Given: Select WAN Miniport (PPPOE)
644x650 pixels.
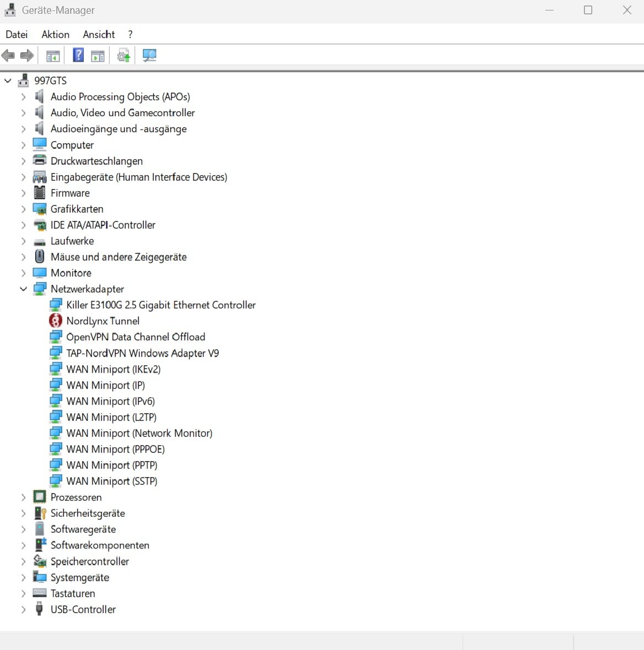Looking at the screenshot, I should point(116,449).
